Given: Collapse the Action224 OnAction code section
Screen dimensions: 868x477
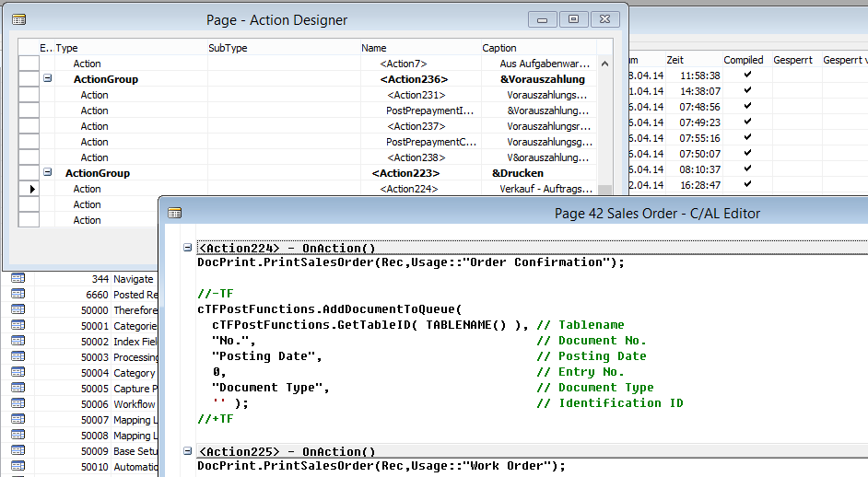Looking at the screenshot, I should pos(188,248).
